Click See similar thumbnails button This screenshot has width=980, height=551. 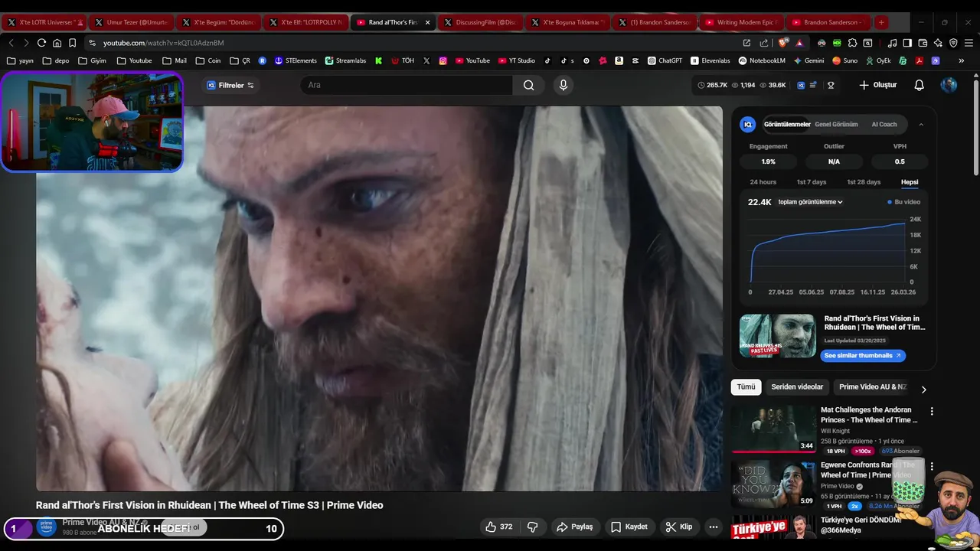(x=863, y=355)
